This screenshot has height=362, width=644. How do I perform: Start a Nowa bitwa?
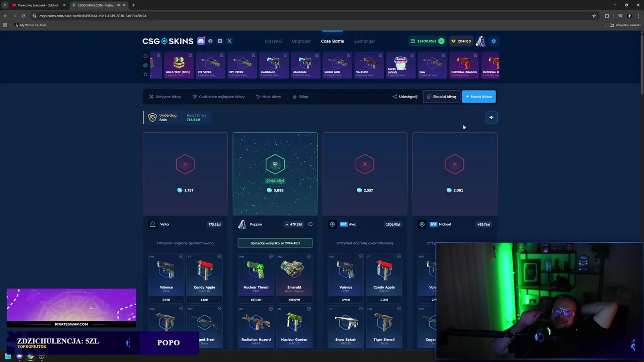point(478,97)
